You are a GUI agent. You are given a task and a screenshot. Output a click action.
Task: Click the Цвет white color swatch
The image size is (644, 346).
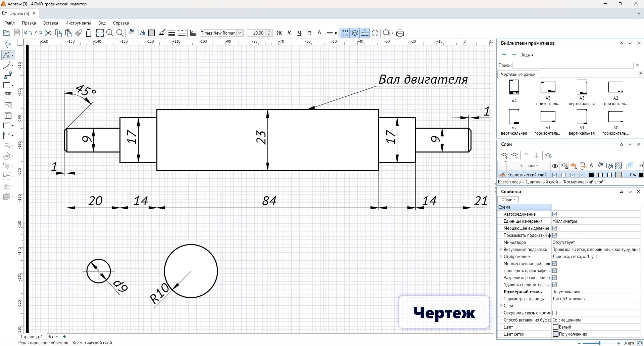tap(555, 327)
